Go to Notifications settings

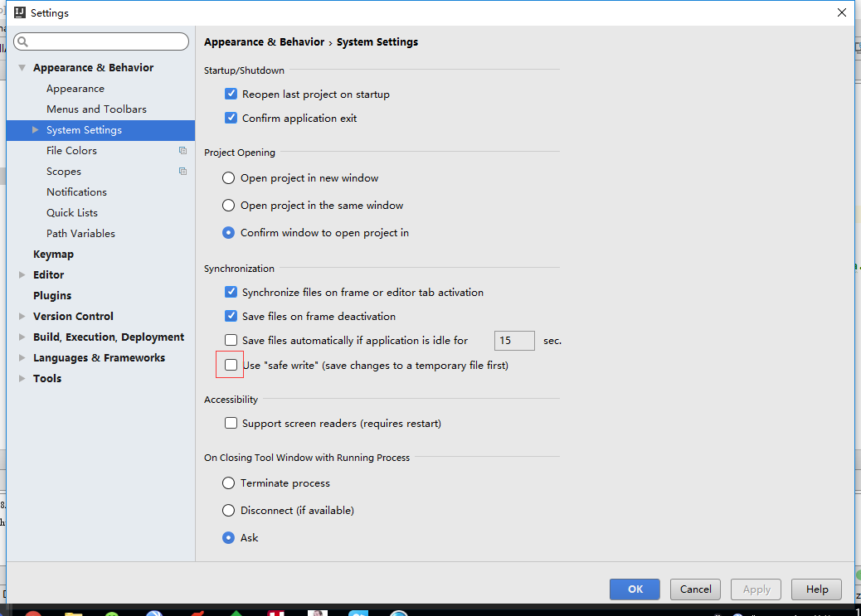[76, 192]
